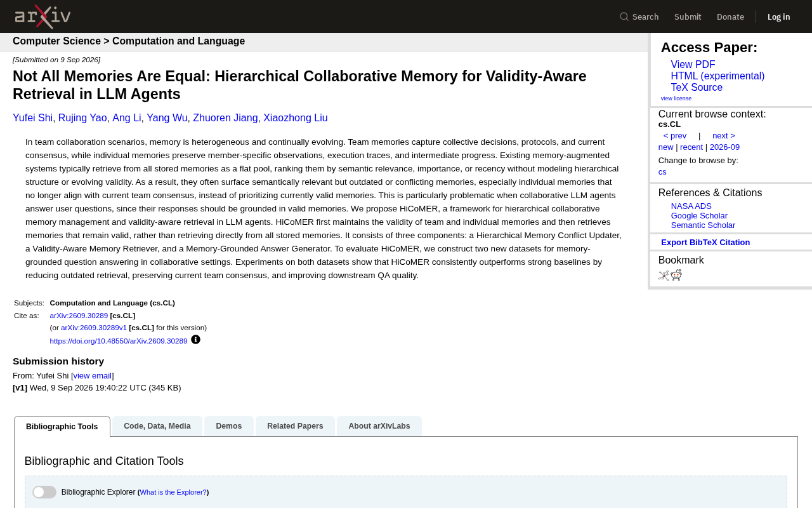Select the Related Papers tab

click(295, 426)
